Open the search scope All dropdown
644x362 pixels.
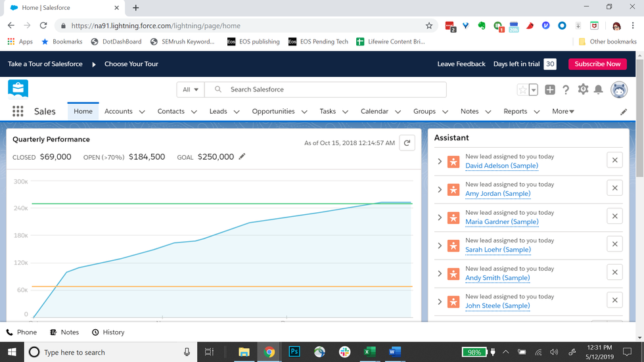(x=191, y=89)
